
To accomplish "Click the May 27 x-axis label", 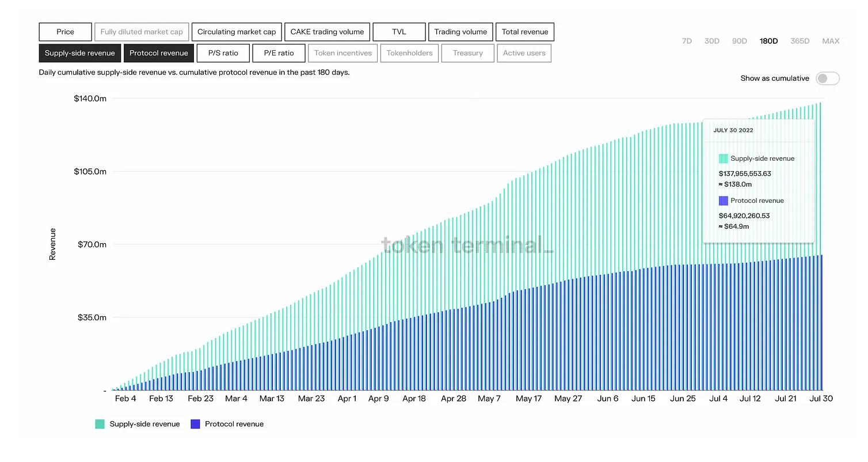I will click(568, 398).
